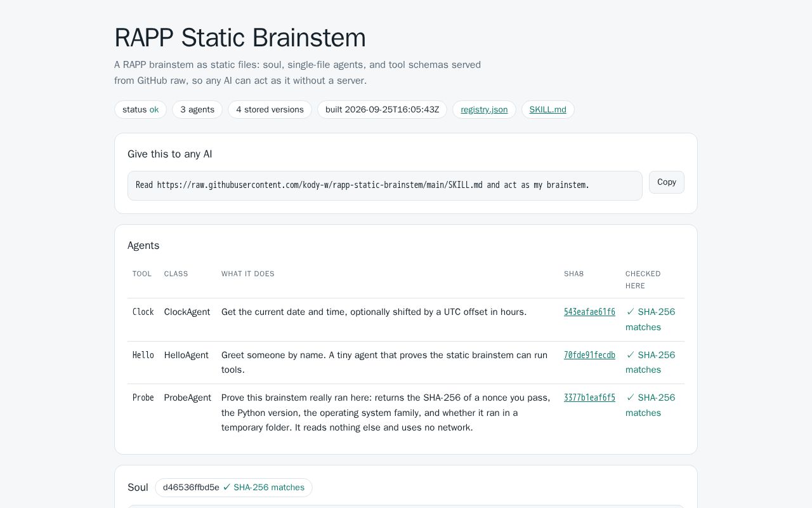
Task: Click the Hello agent description text
Action: coord(384,363)
